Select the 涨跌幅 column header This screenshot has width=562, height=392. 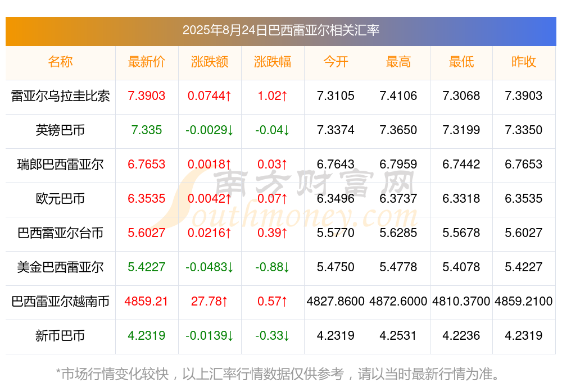click(273, 62)
